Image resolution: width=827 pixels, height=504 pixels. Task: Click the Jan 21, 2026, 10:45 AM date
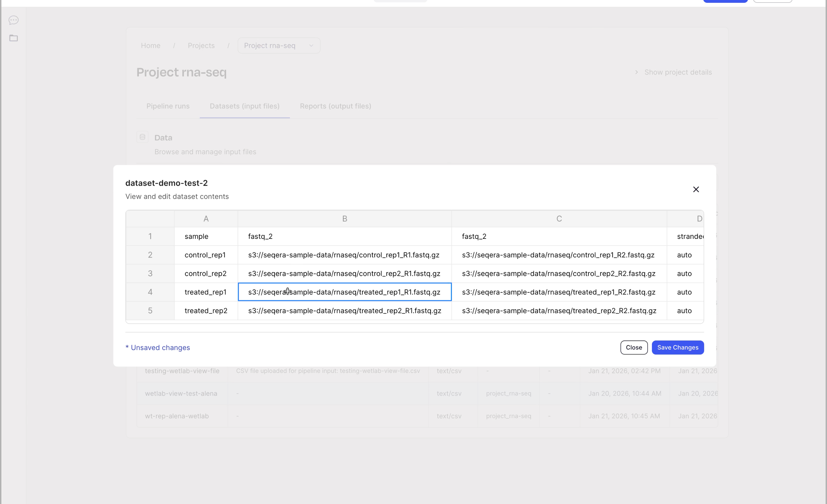624,416
